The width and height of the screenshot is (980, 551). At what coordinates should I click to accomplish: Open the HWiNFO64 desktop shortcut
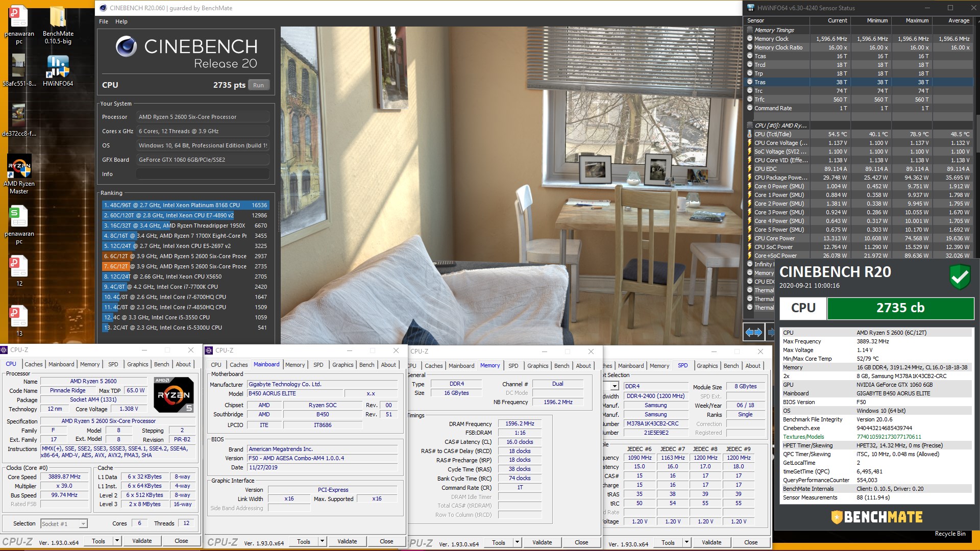[x=58, y=67]
